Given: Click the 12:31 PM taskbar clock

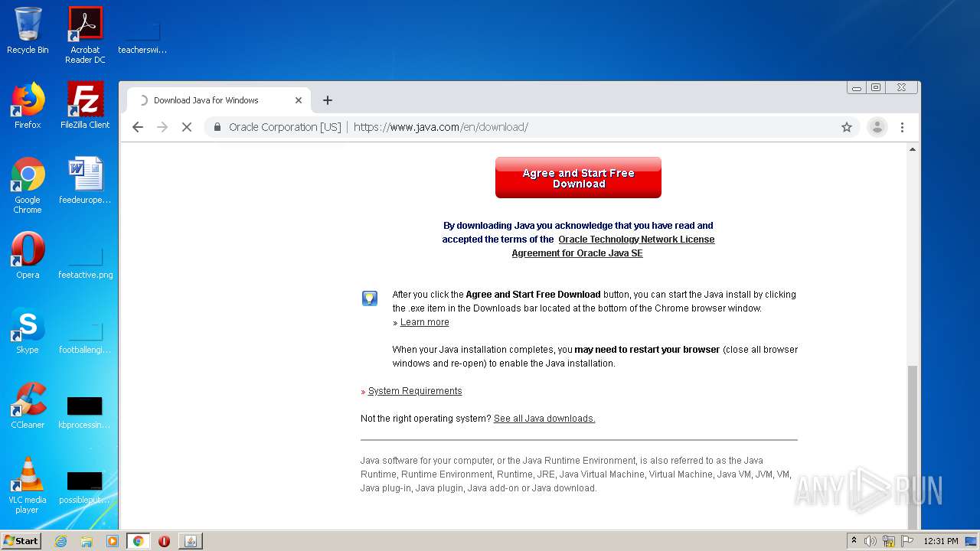Looking at the screenshot, I should 941,541.
